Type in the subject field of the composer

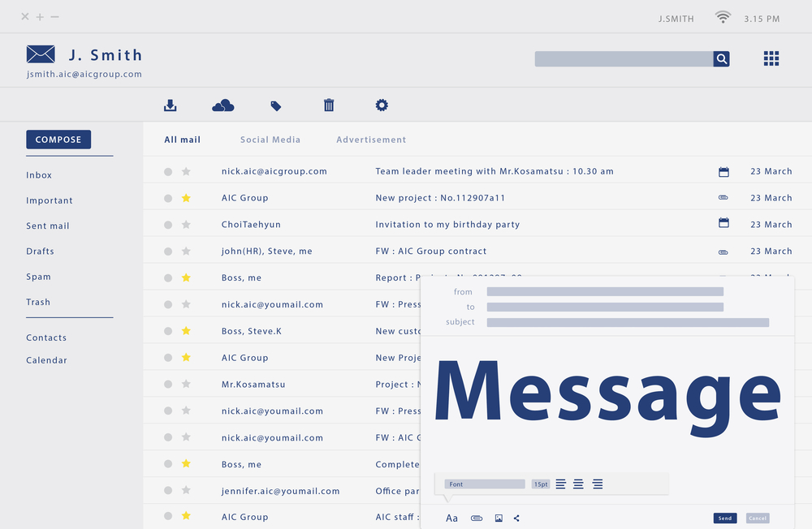point(627,322)
